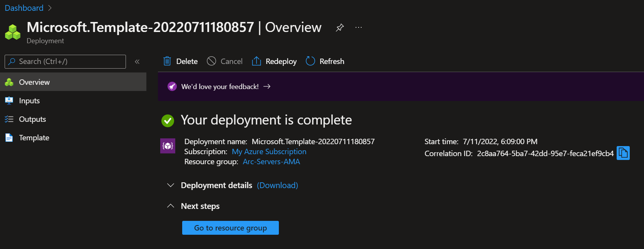Click the Outputs list icon
The height and width of the screenshot is (249, 644).
click(9, 119)
